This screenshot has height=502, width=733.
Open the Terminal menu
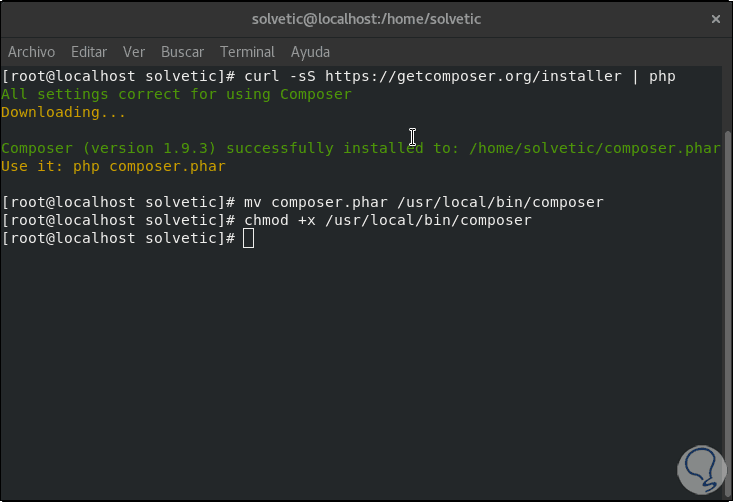(247, 52)
